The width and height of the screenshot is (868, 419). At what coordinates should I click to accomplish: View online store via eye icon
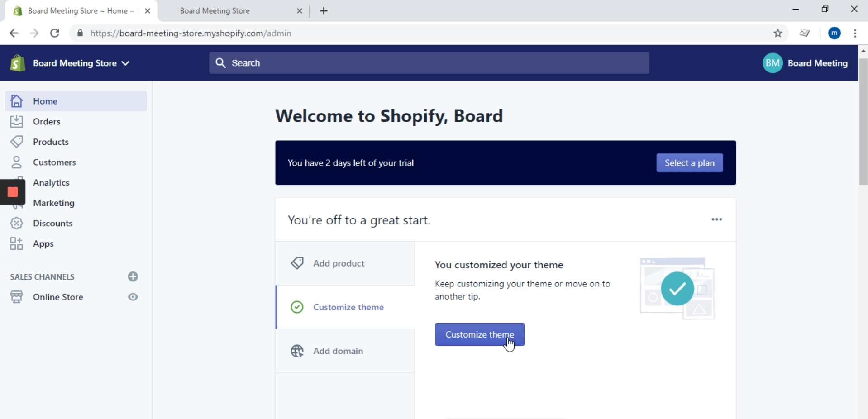133,297
